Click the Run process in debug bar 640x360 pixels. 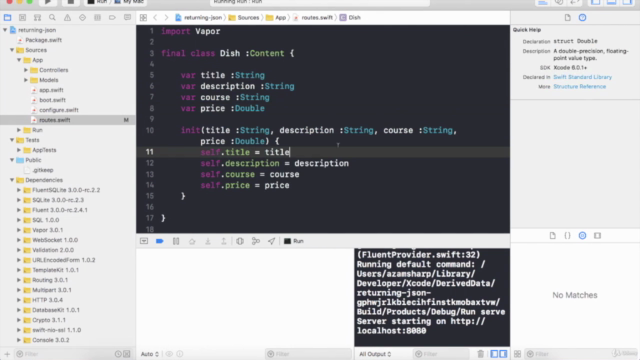tap(294, 241)
